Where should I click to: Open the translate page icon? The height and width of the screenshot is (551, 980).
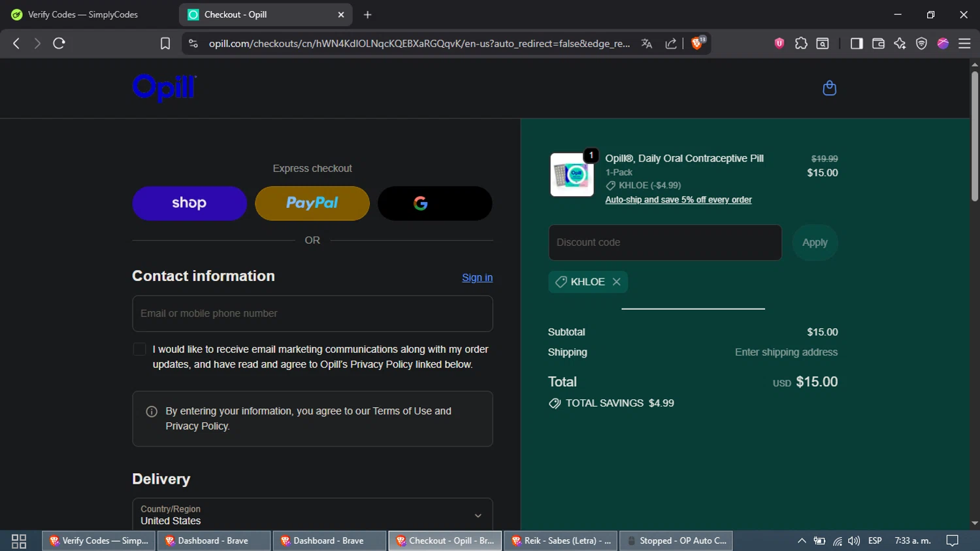pyautogui.click(x=647, y=43)
